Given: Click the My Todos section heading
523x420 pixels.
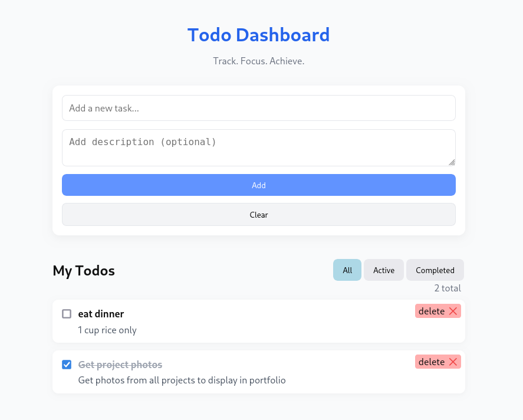Looking at the screenshot, I should pos(84,271).
